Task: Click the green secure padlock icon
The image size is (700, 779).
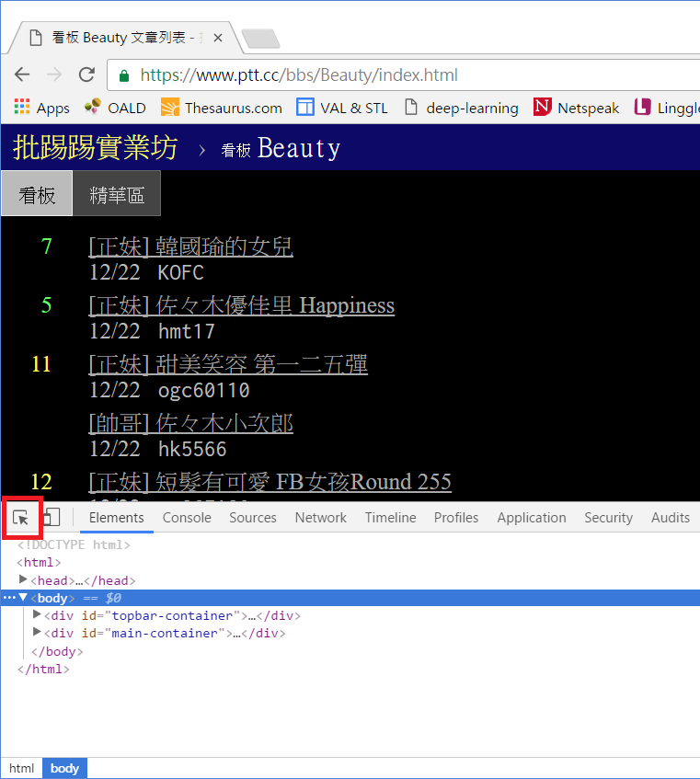Action: click(124, 75)
